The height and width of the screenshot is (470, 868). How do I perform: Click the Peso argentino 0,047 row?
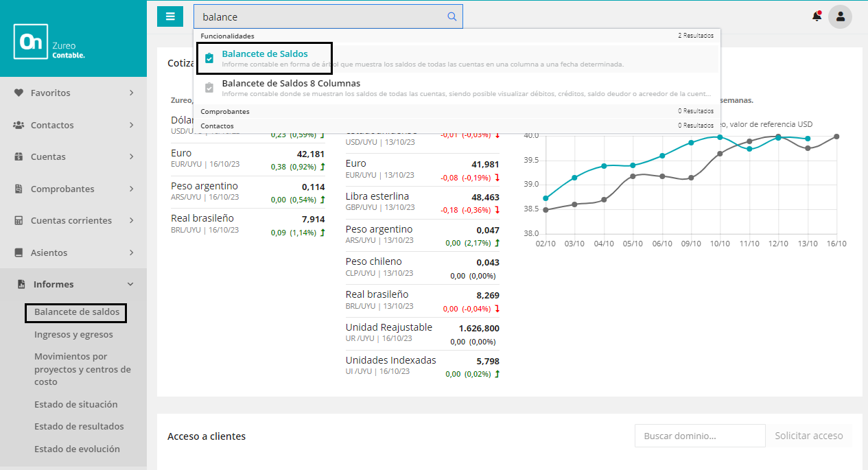[423, 235]
